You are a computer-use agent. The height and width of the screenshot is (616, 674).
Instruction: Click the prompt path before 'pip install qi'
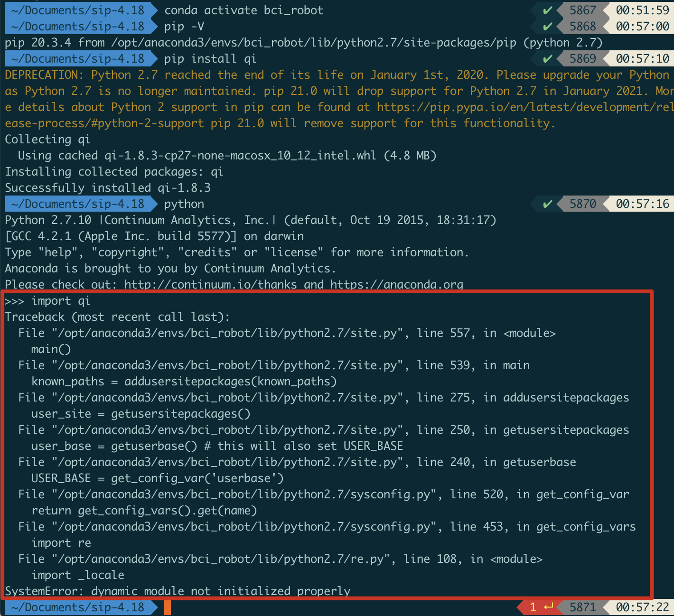78,58
